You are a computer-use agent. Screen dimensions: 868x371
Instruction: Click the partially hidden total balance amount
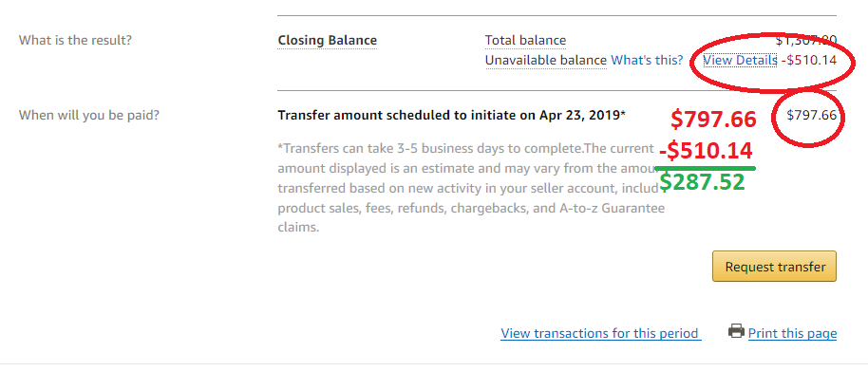(806, 41)
